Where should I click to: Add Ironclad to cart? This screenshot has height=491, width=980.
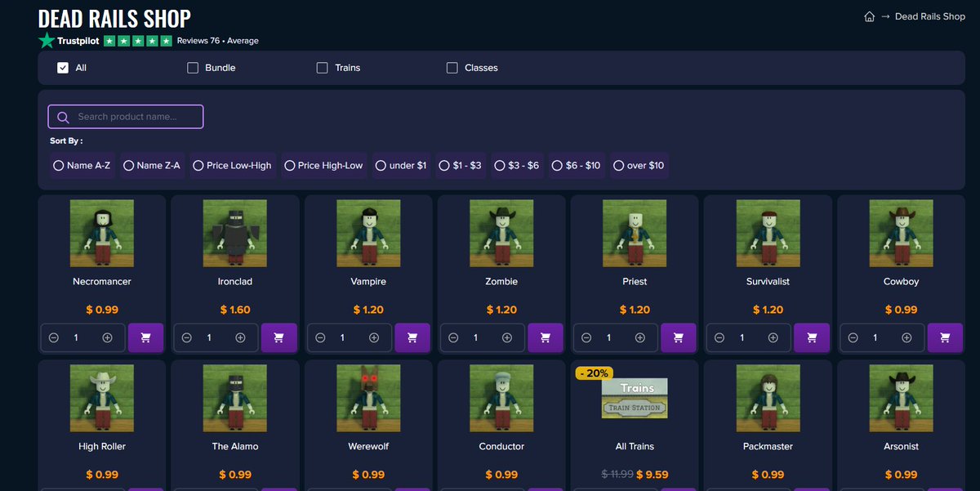pos(278,337)
